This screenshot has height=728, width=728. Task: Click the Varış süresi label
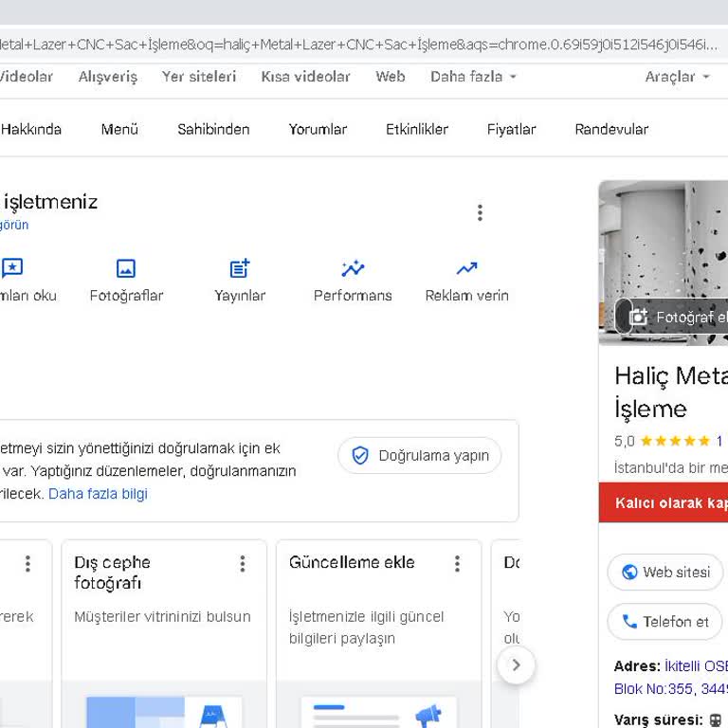659,719
